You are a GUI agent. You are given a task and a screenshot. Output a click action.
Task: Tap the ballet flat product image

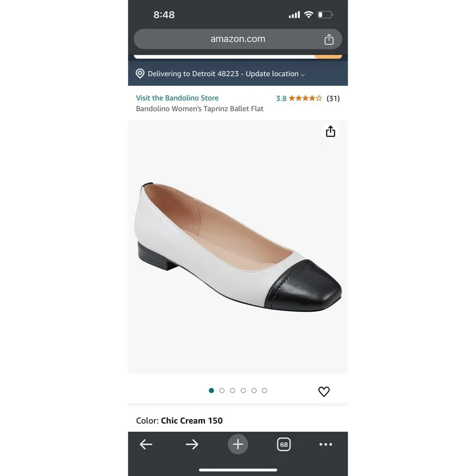[x=238, y=247]
